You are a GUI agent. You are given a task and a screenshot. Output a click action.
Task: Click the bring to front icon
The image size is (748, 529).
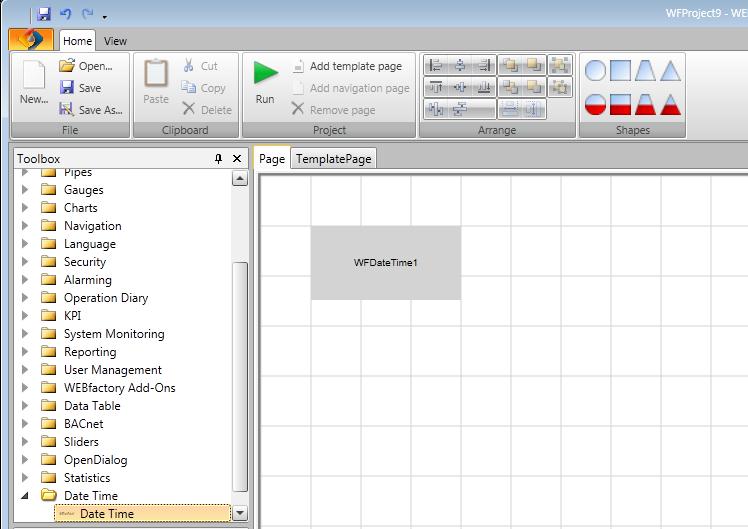pos(510,65)
